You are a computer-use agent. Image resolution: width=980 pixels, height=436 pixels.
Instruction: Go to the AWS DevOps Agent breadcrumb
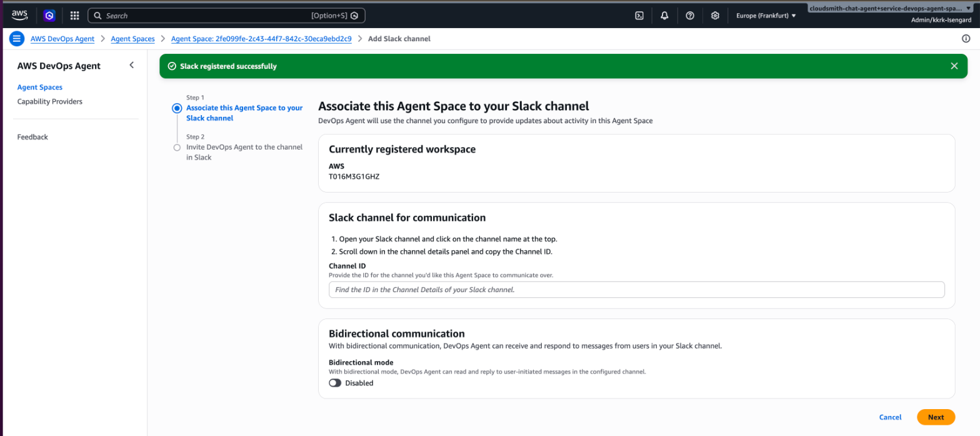click(62, 39)
